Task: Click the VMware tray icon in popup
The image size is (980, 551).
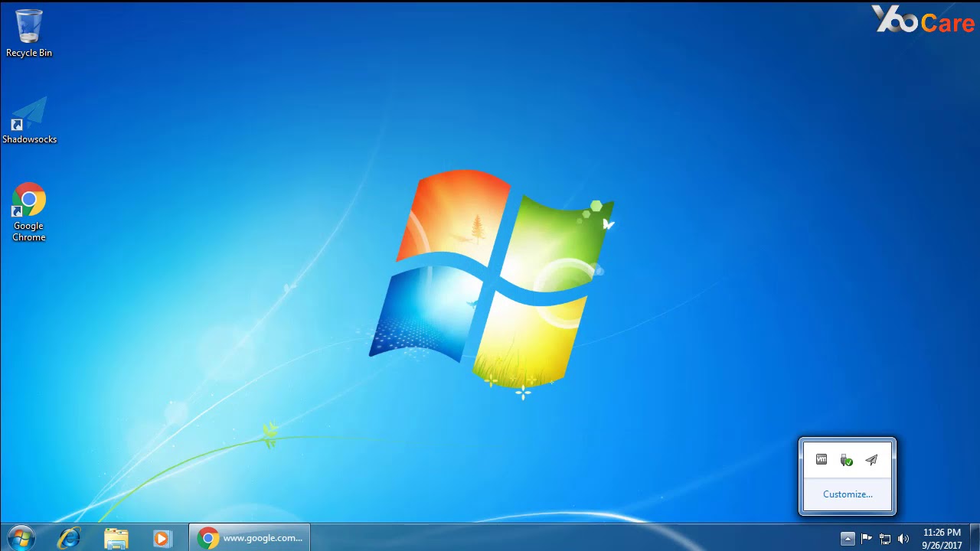Action: point(822,460)
